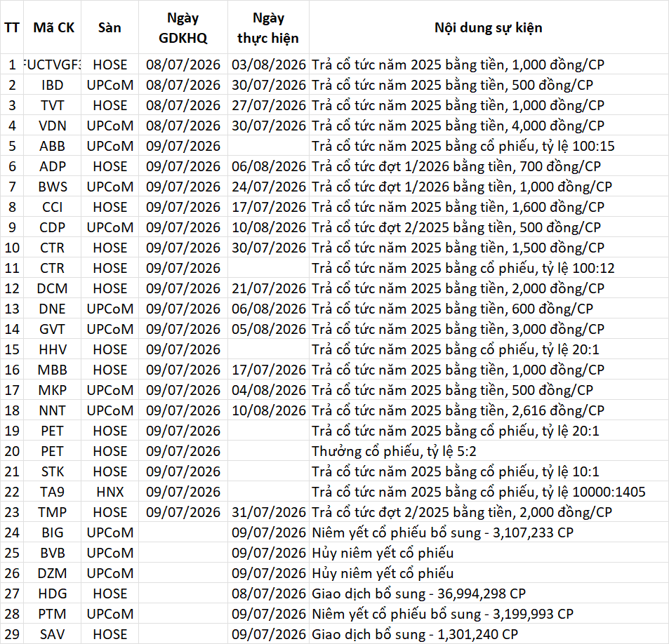
Task: Select the HDG ticker cell
Action: pyautogui.click(x=53, y=593)
